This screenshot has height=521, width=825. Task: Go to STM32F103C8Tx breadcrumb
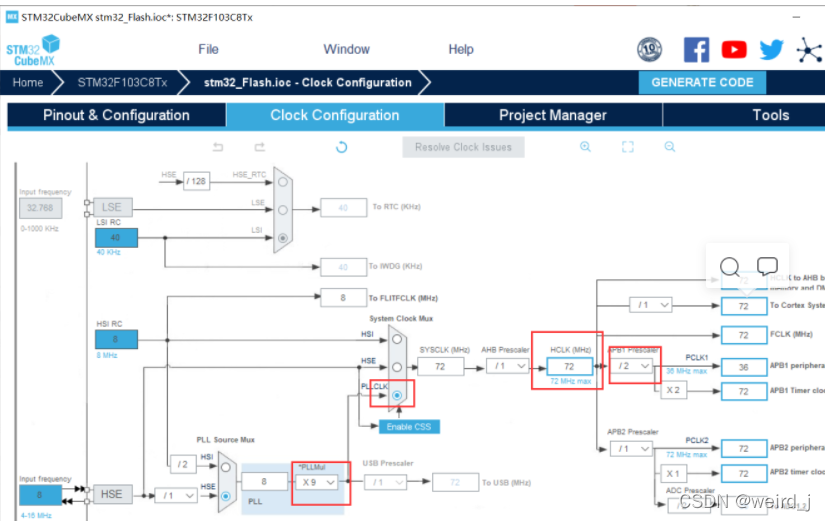pyautogui.click(x=123, y=83)
